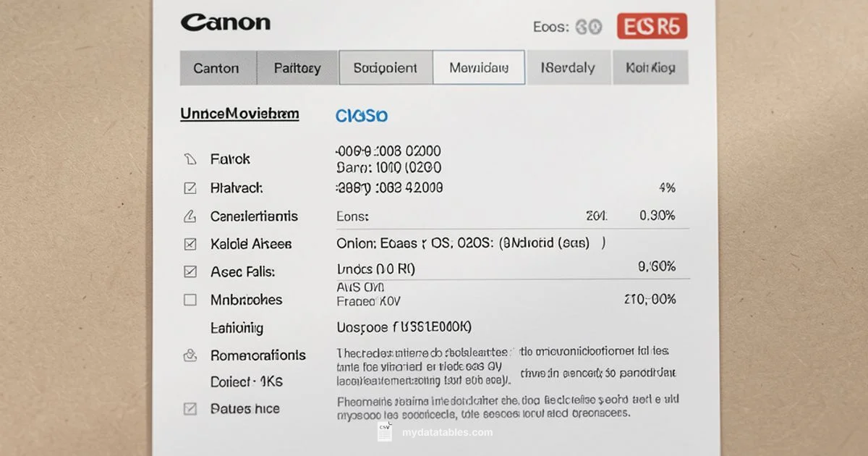Screen dimensions: 868x456
Task: Click the CSV file icon near mydatatables.com
Action: coord(384,432)
